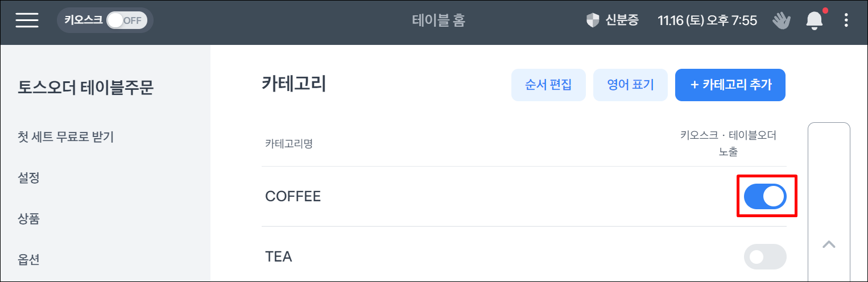Go to 상품 in the sidebar
The height and width of the screenshot is (282, 868).
29,219
